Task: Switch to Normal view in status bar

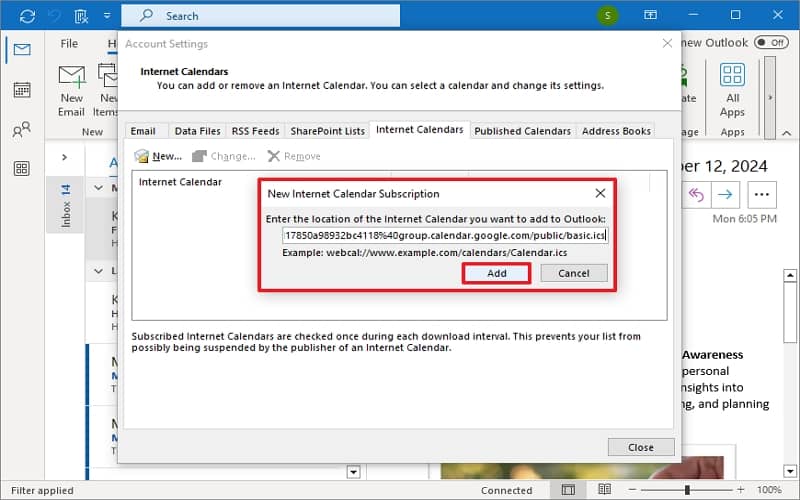Action: pos(568,490)
